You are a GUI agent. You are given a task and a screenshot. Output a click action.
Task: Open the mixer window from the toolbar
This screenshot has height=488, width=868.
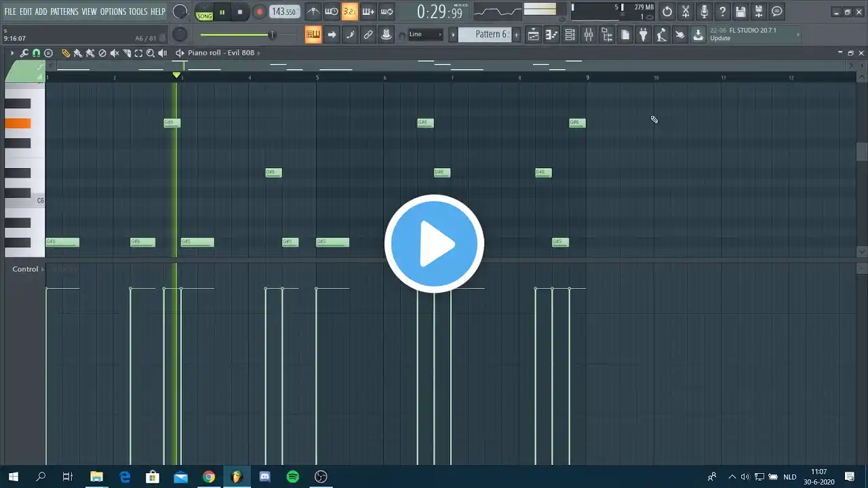[589, 35]
